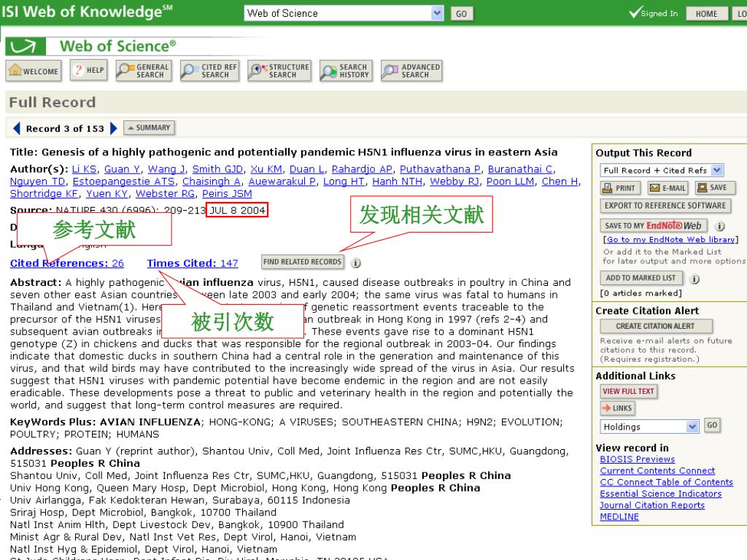Click info icon beside Add to Marked List
Image resolution: width=747 pixels, height=560 pixels.
[x=694, y=279]
